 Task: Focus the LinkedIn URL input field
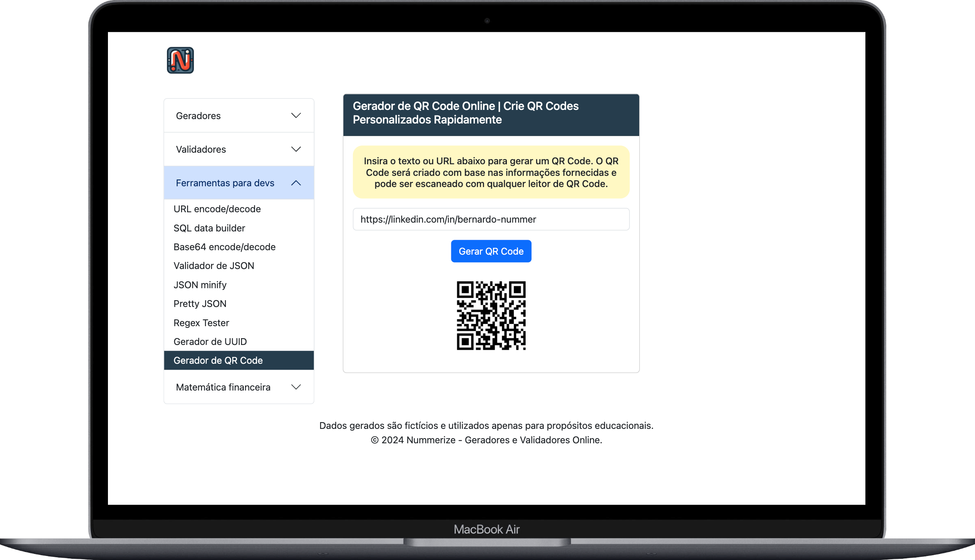491,219
